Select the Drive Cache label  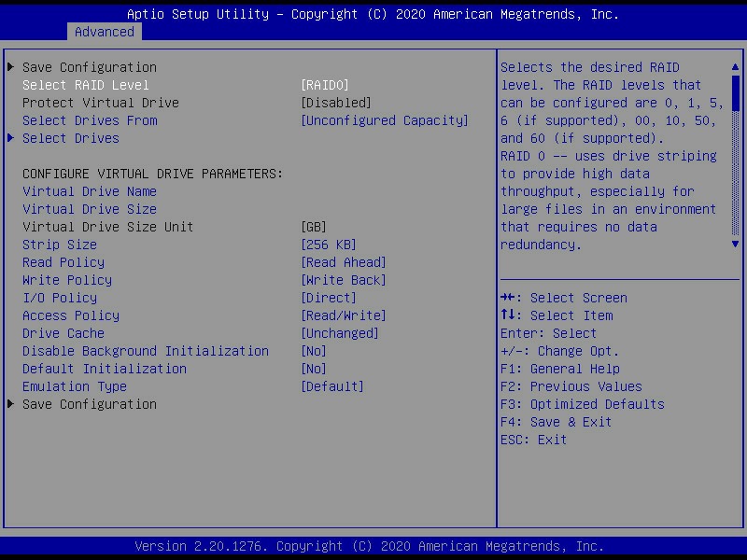click(x=63, y=333)
